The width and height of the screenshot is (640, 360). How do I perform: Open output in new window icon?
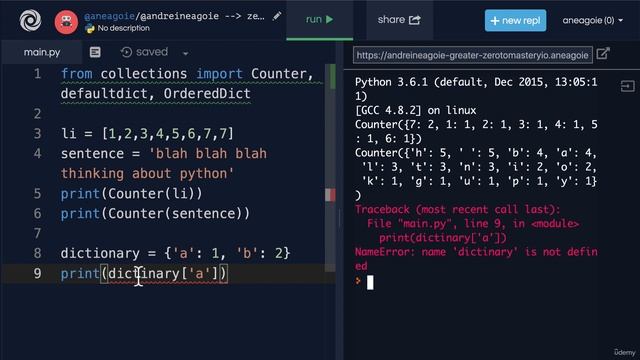pos(603,53)
